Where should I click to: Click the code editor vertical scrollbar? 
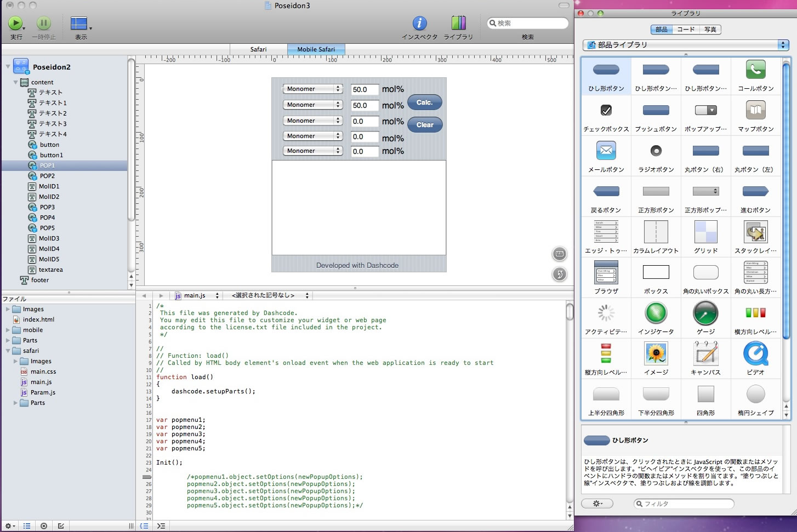pyautogui.click(x=570, y=312)
